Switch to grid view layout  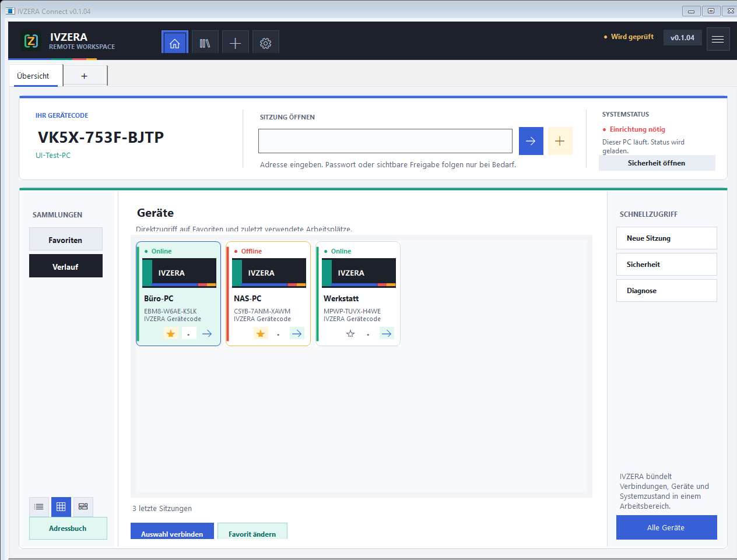(x=61, y=507)
